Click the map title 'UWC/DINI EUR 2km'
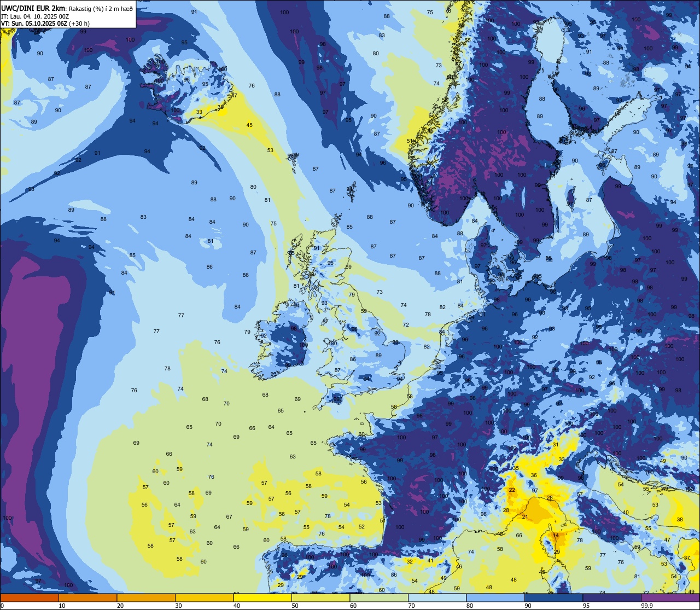 (33, 8)
